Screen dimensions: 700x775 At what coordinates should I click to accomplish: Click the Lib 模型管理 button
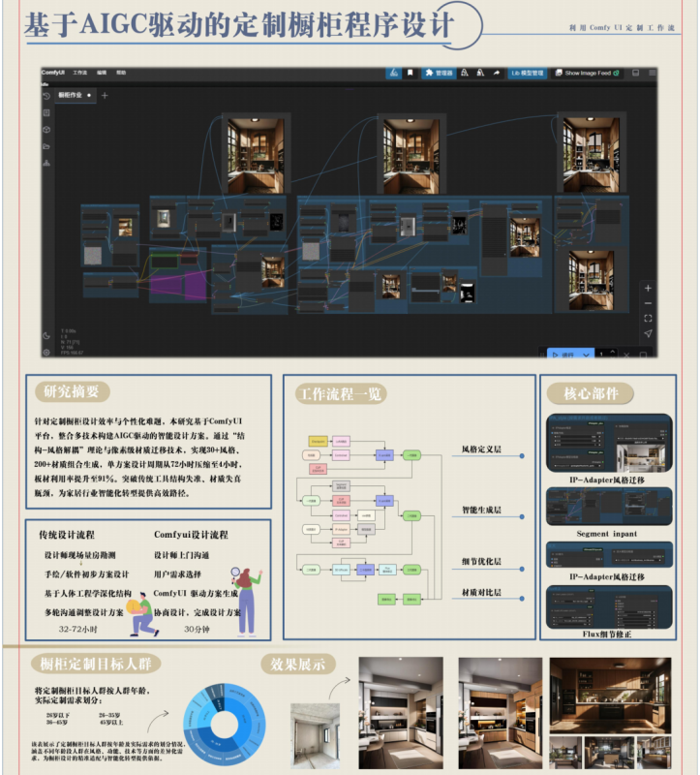pos(528,74)
